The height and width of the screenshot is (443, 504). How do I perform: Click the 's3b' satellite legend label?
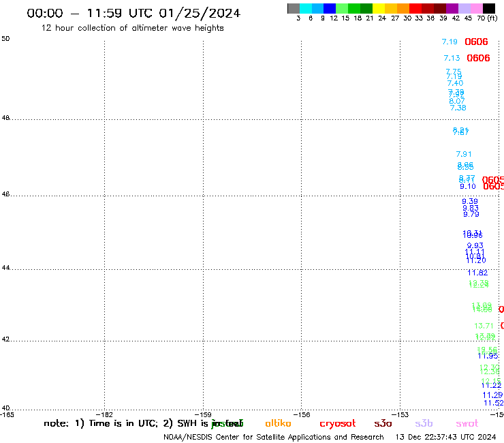point(424,423)
